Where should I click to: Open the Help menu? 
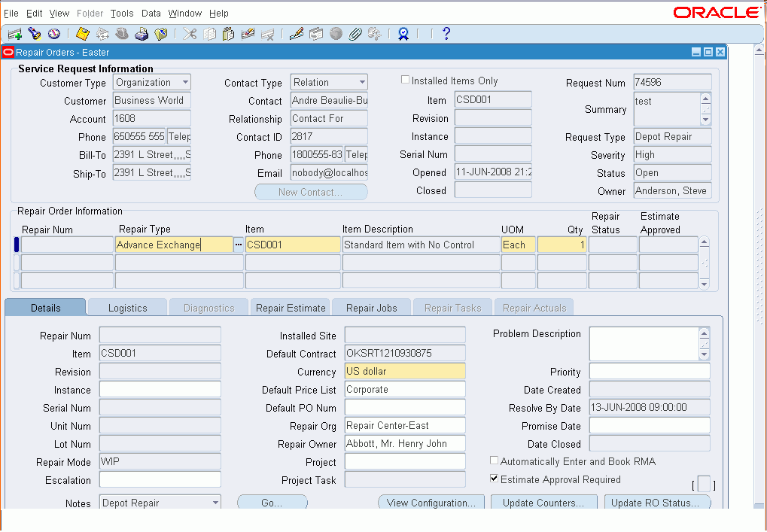pyautogui.click(x=218, y=14)
